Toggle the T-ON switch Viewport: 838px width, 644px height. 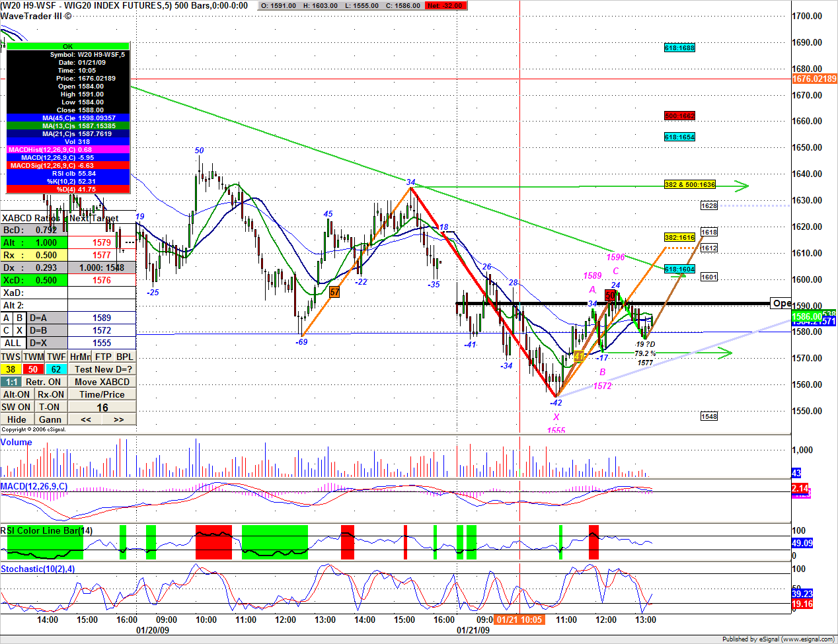click(50, 407)
